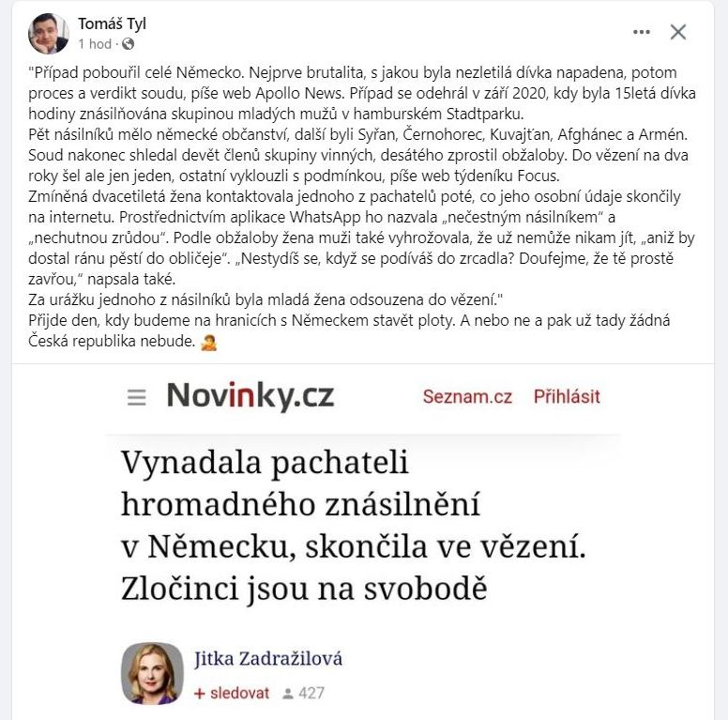This screenshot has height=720, width=728.
Task: Click the public audience globe icon
Action: pyautogui.click(x=128, y=44)
